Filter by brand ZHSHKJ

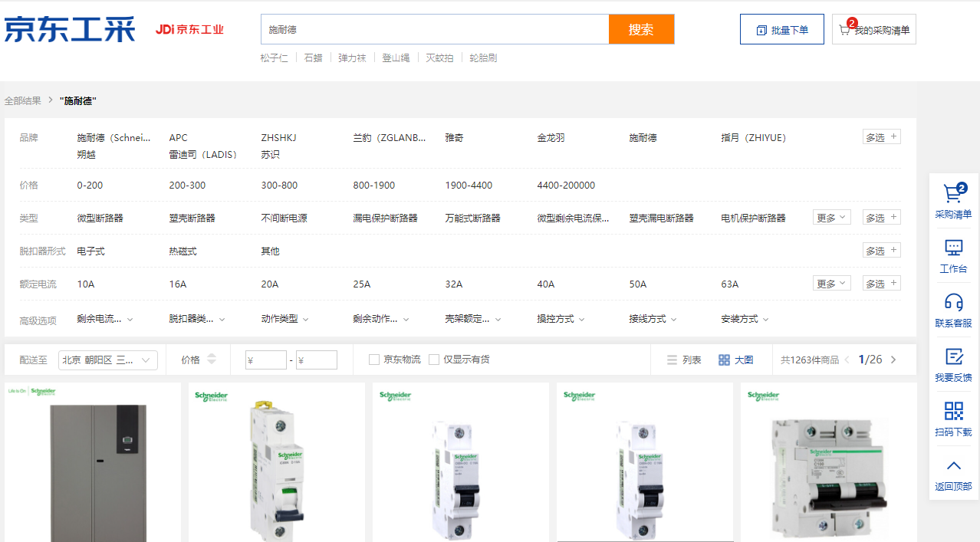[x=278, y=138]
